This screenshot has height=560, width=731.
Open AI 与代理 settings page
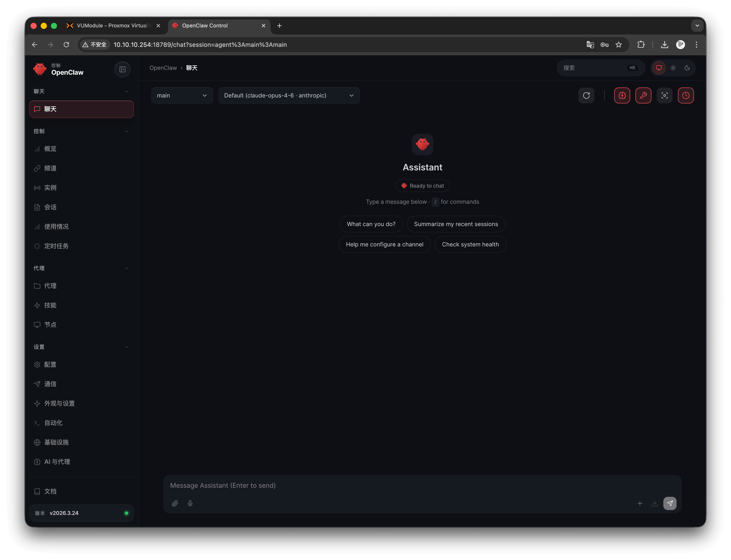coord(81,462)
